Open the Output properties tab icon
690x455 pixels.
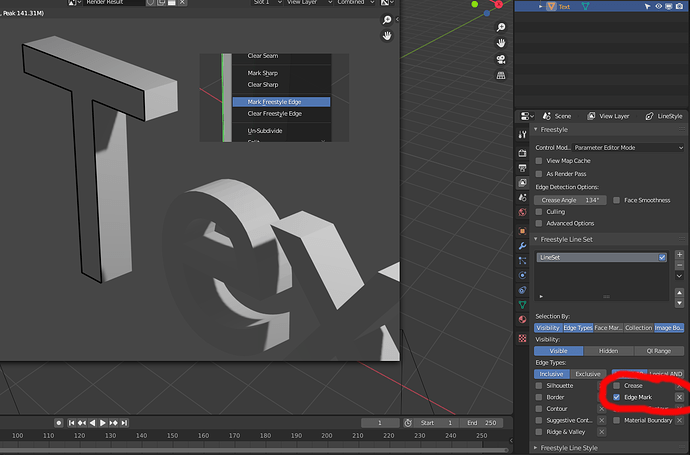tap(522, 168)
